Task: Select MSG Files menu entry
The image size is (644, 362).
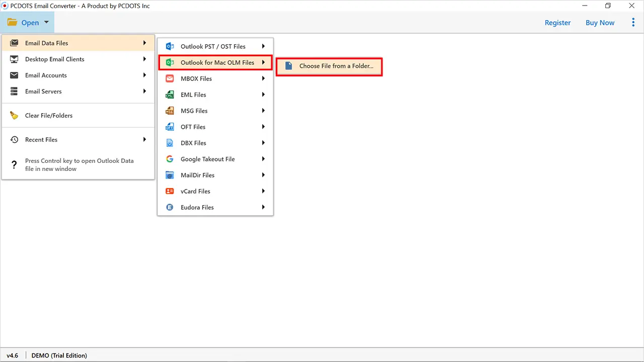Action: point(215,111)
